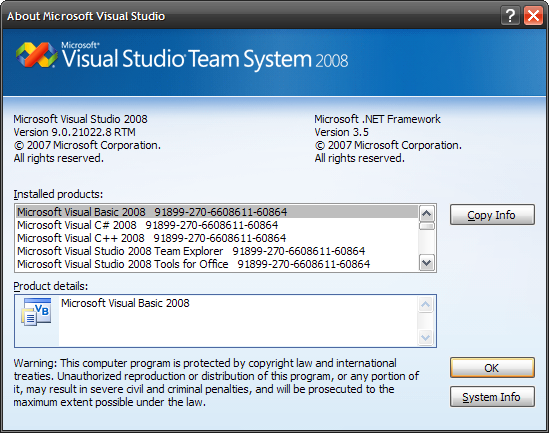Click 'Microsoft Visual Studio 2008' heading text
Viewport: 549px width, 433px height.
pyautogui.click(x=80, y=119)
